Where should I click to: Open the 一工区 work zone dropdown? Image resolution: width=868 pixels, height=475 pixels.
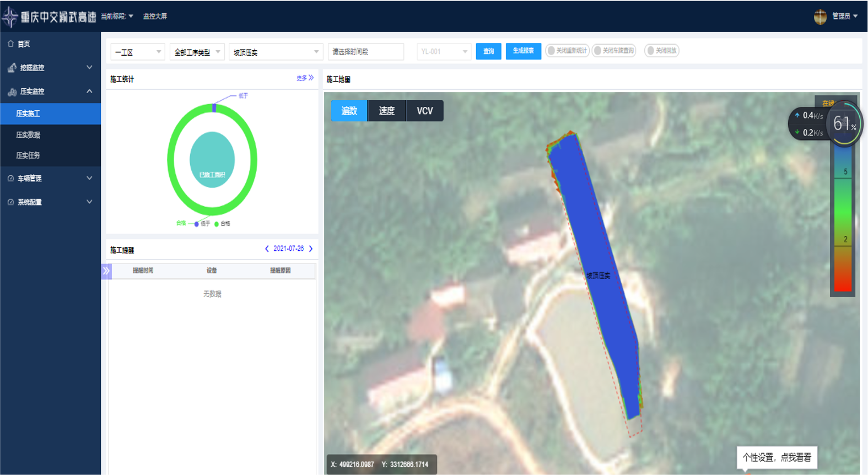pos(137,52)
